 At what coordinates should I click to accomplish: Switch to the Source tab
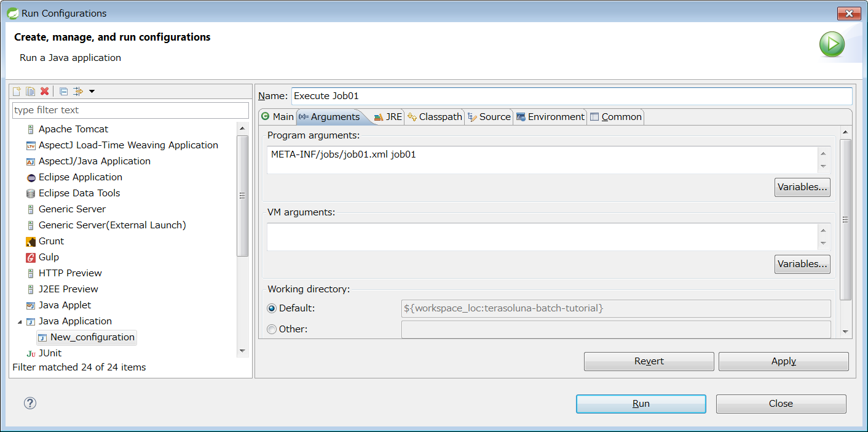[x=489, y=117]
